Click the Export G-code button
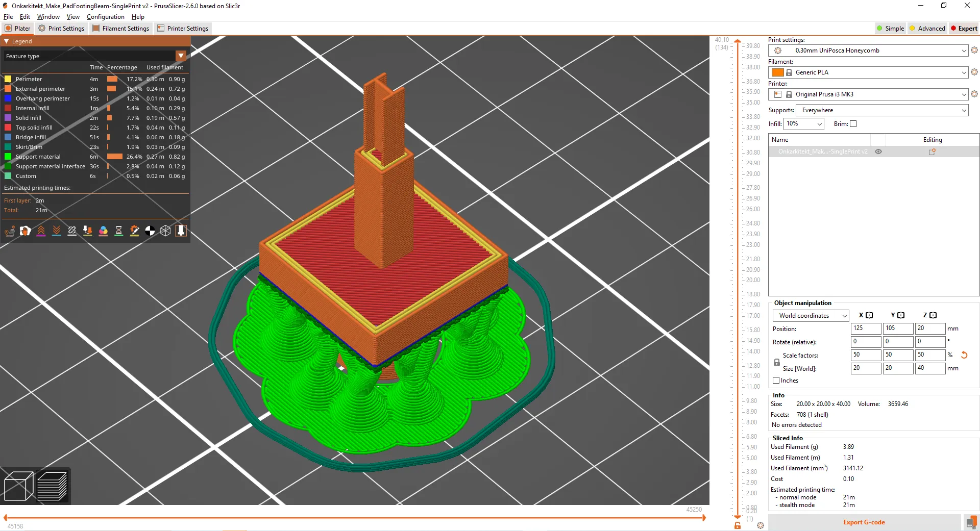The height and width of the screenshot is (531, 980). click(864, 522)
